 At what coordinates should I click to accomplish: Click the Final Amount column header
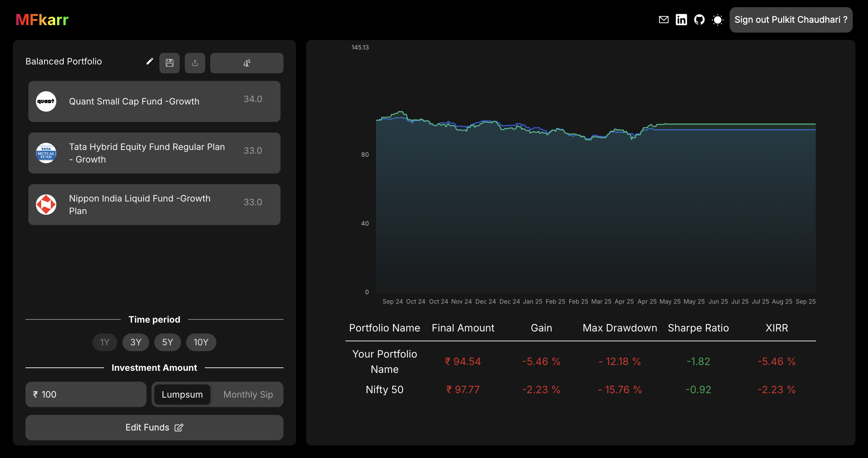pos(463,328)
